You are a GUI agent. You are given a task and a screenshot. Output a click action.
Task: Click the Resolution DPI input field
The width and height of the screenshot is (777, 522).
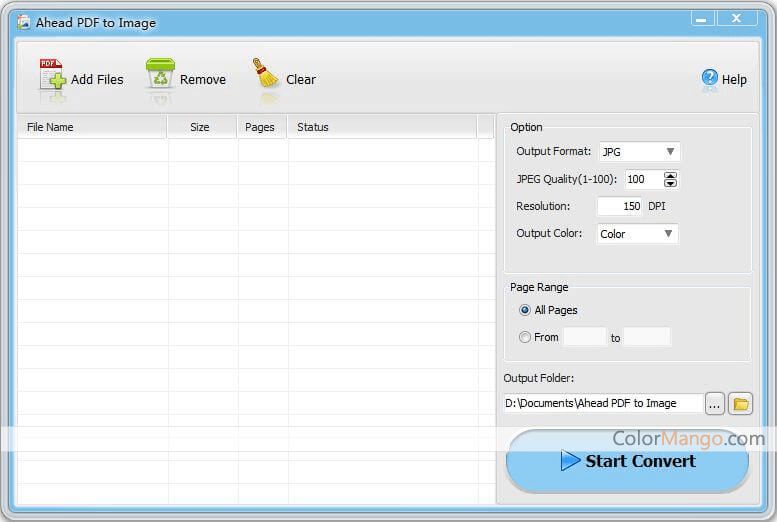[x=620, y=206]
